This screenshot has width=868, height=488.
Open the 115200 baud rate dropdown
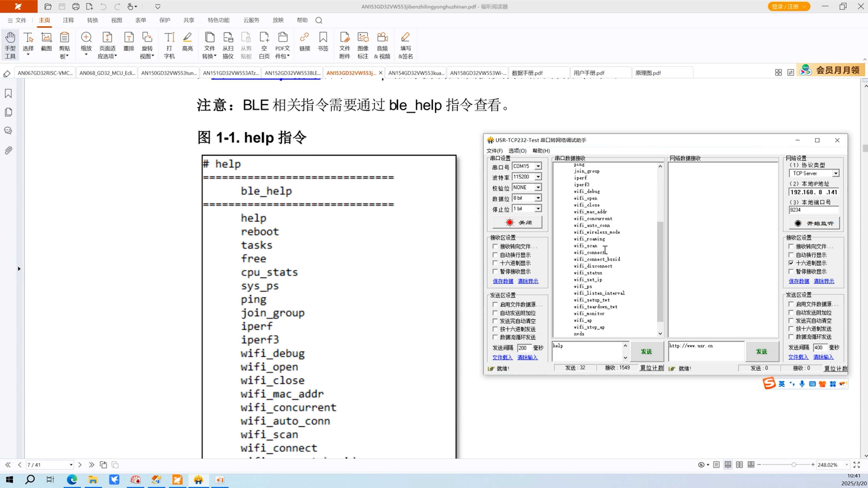[538, 177]
